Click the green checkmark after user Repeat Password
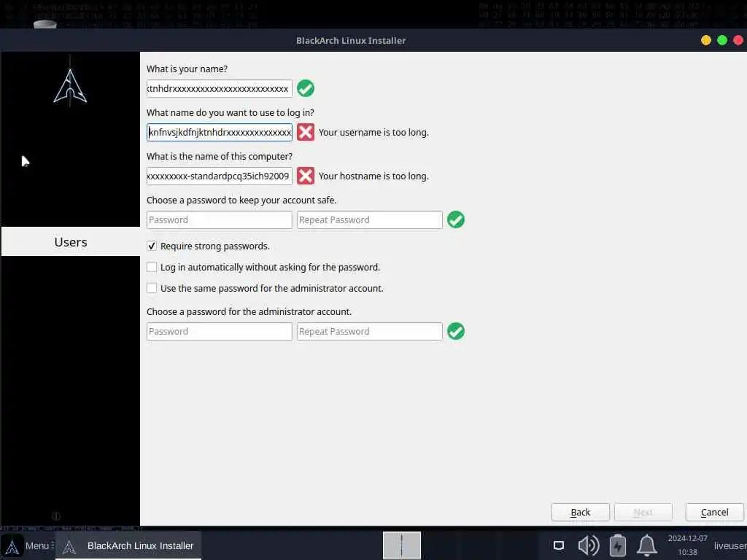Screen dimensions: 747x560 coord(456,219)
